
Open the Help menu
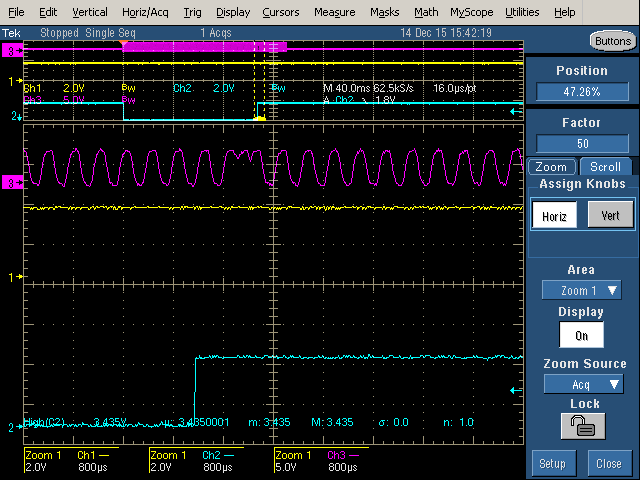point(564,13)
